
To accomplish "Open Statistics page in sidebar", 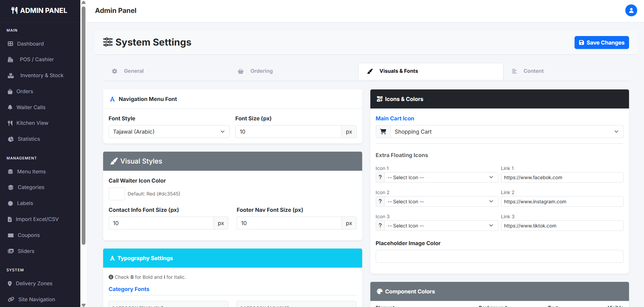I will (29, 139).
